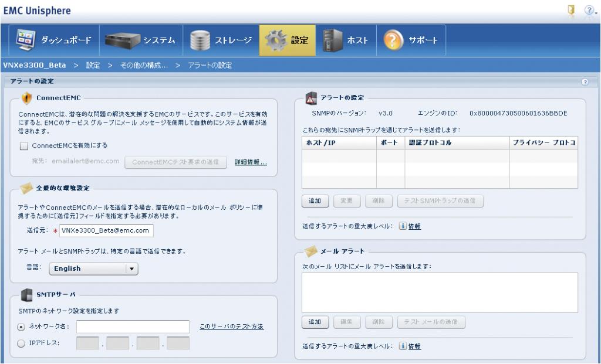Open the 詳細情報 link
The image size is (601, 364).
pyautogui.click(x=251, y=162)
